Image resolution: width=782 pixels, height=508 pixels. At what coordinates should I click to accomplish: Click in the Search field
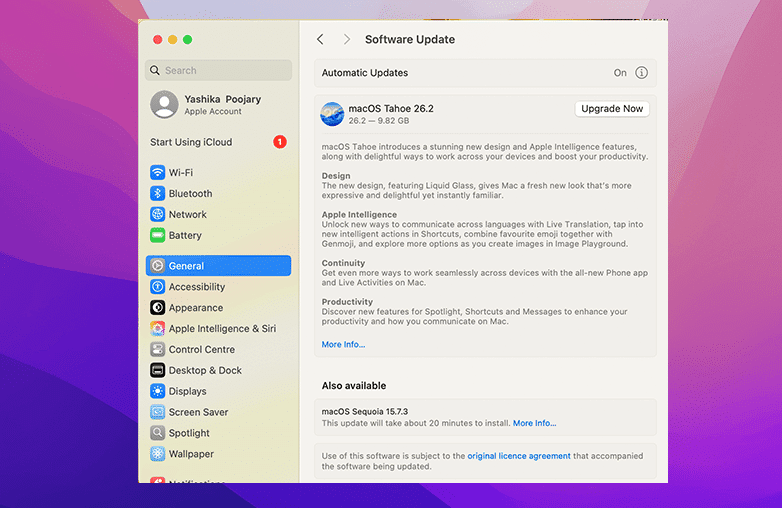click(x=218, y=70)
